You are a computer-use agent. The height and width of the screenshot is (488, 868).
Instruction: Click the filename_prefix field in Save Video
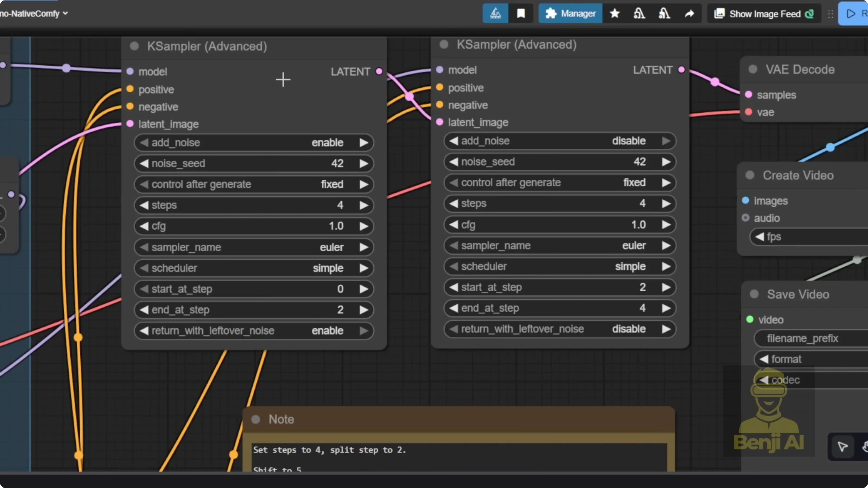(x=803, y=338)
